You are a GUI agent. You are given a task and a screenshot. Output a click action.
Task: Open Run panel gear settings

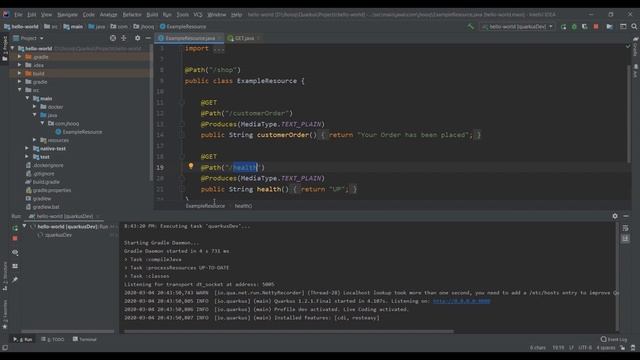(x=615, y=216)
